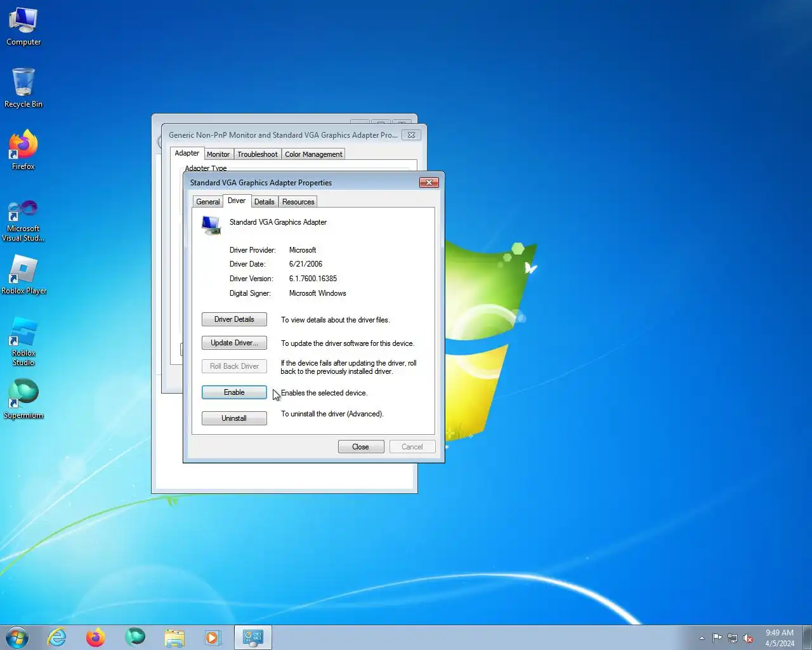Click the VGA adapter device icon
Viewport: 812px width, 650px height.
point(211,225)
